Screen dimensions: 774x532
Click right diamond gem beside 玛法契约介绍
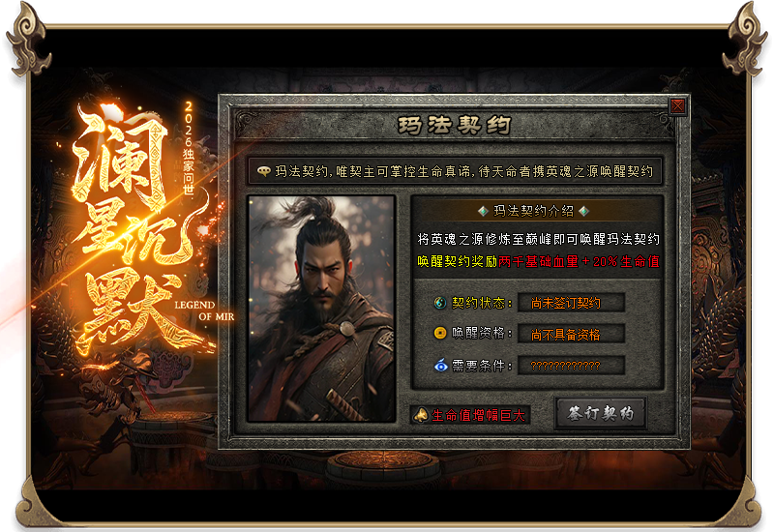584,211
